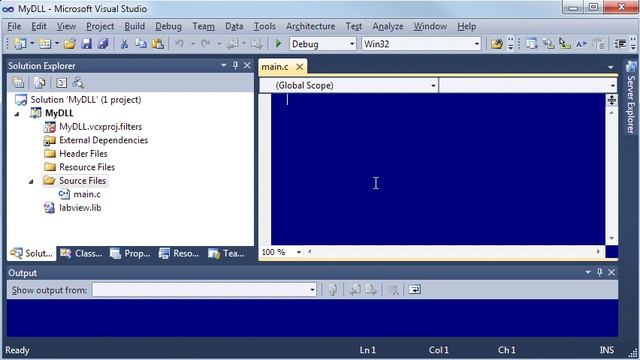Open the Tools menu
640x360 pixels.
264,26
